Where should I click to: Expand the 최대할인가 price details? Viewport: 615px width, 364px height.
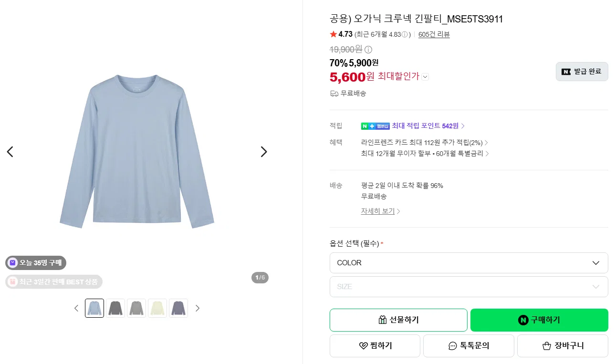[425, 76]
